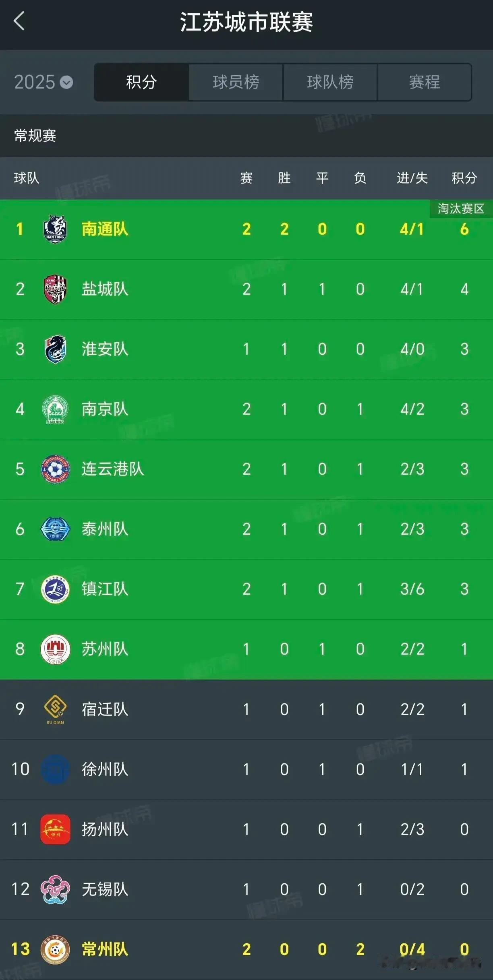The image size is (493, 980).
Task: Open the 扬州队 team name link
Action: pyautogui.click(x=105, y=829)
